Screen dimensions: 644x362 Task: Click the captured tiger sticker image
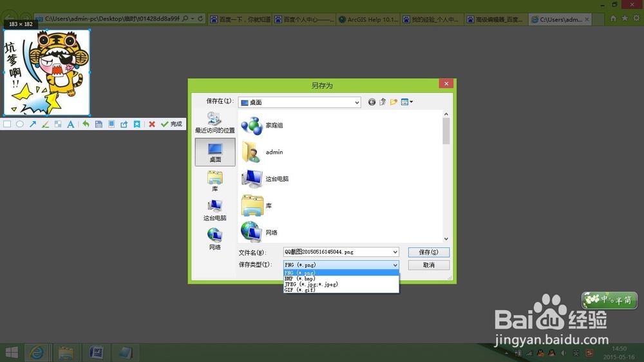47,72
